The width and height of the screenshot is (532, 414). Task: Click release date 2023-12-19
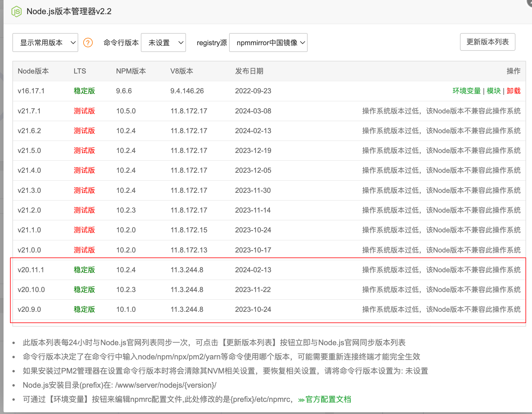pyautogui.click(x=253, y=151)
